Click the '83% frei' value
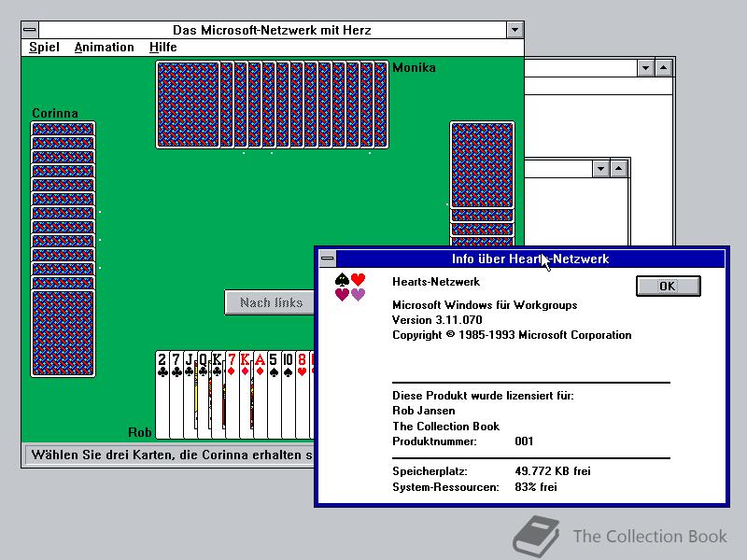747x560 pixels. [x=535, y=487]
